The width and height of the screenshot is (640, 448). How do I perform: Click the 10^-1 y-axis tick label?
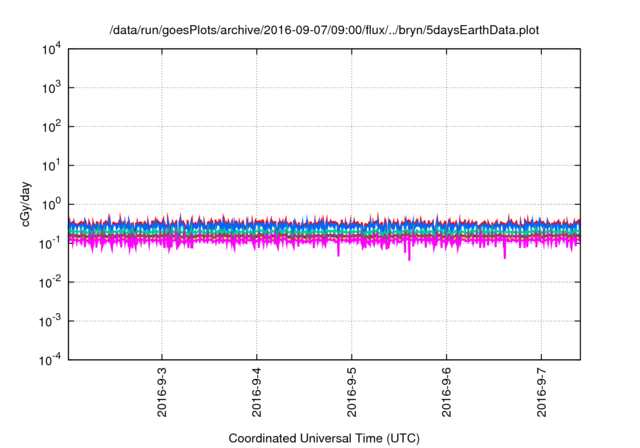pyautogui.click(x=50, y=244)
